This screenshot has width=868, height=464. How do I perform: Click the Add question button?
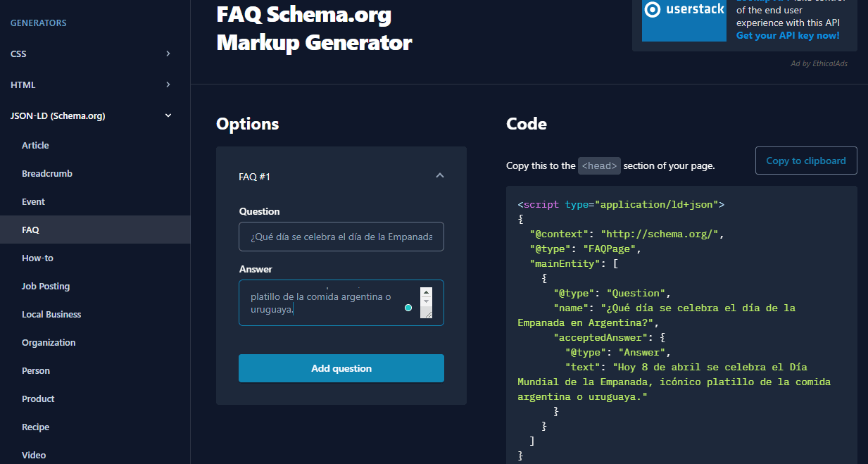[341, 368]
